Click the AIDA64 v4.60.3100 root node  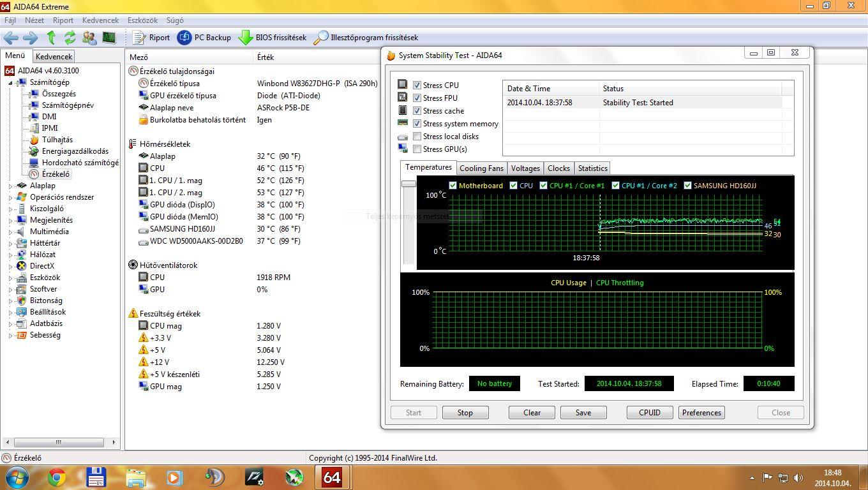click(x=49, y=71)
